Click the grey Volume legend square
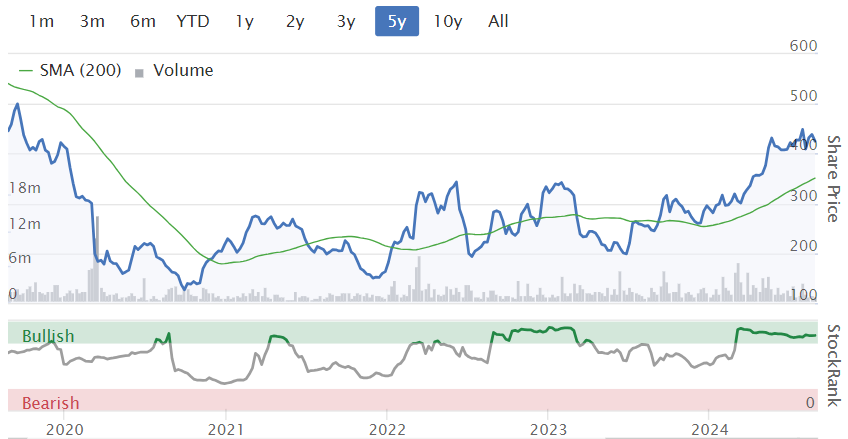The height and width of the screenshot is (439, 848). [140, 72]
